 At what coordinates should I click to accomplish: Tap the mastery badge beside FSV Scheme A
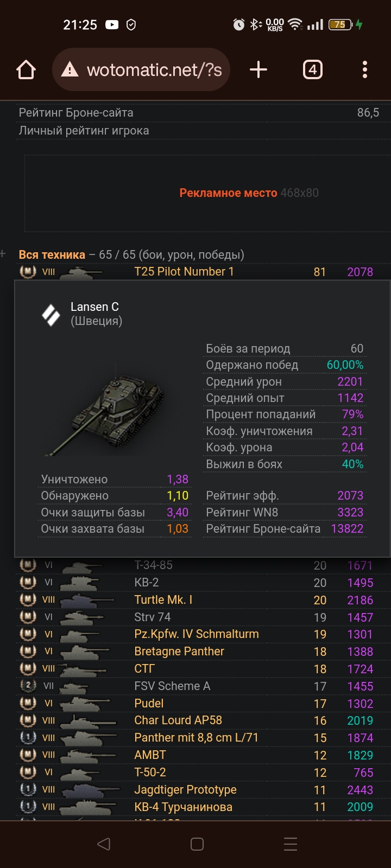click(28, 686)
